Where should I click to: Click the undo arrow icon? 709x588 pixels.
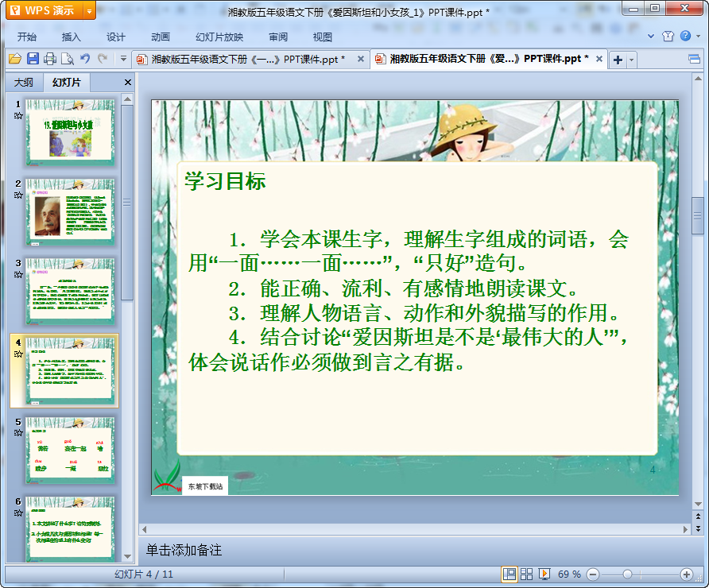coord(85,58)
